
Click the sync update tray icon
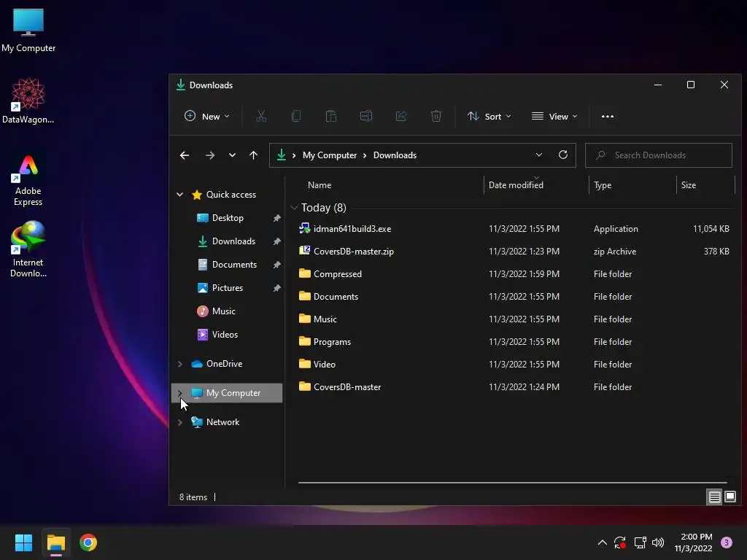click(x=620, y=542)
